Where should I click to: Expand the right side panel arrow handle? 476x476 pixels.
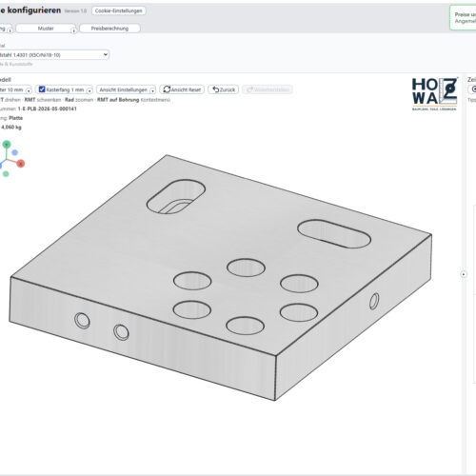(464, 274)
